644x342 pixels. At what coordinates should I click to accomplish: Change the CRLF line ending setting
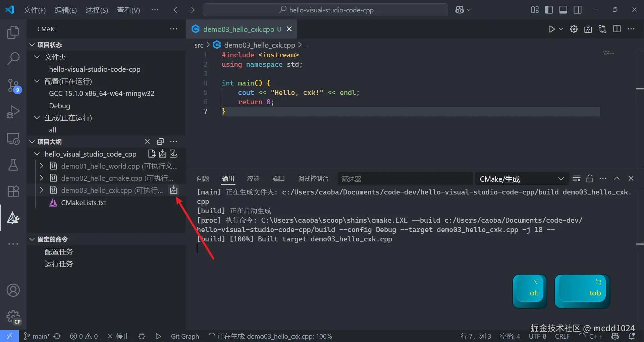click(x=562, y=336)
